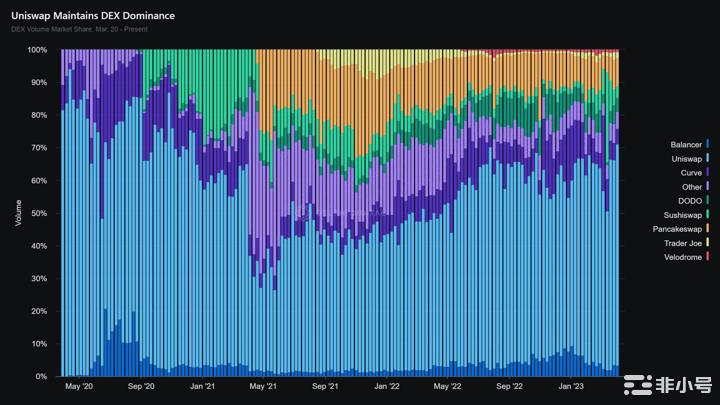The height and width of the screenshot is (405, 720).
Task: Click the Balancer legend color marker
Action: 707,144
